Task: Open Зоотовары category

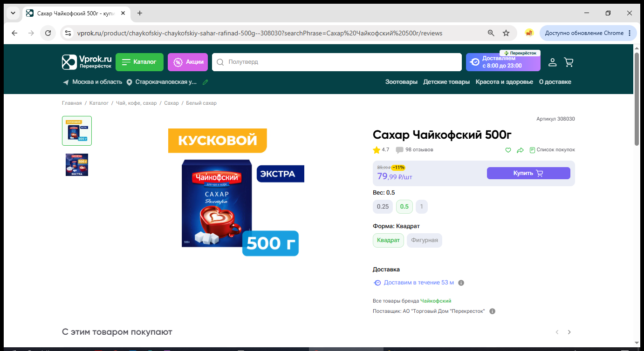Action: (x=401, y=82)
